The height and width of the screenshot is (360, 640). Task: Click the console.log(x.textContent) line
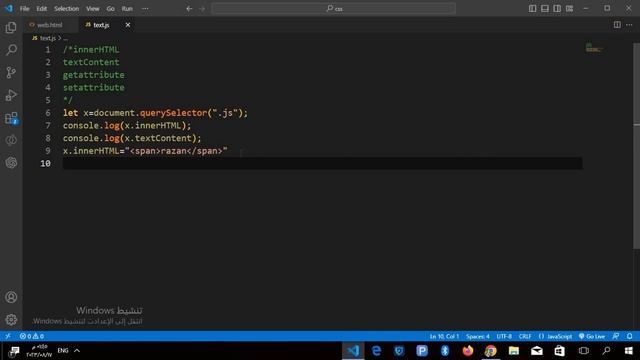point(132,138)
